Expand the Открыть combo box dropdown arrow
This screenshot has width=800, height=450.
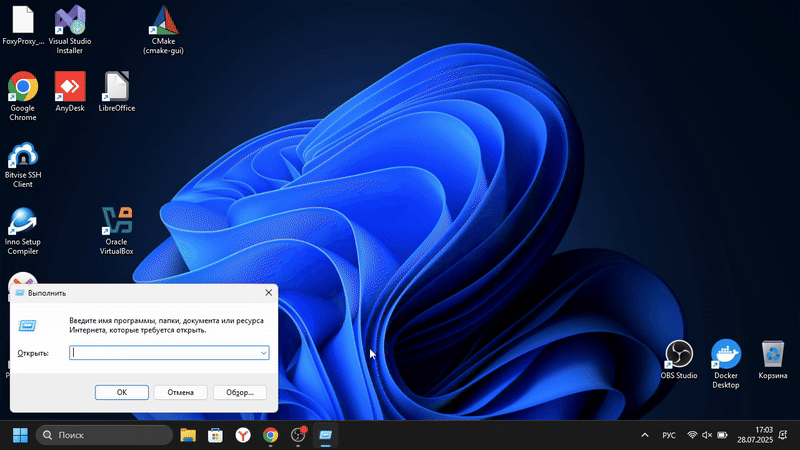[263, 353]
